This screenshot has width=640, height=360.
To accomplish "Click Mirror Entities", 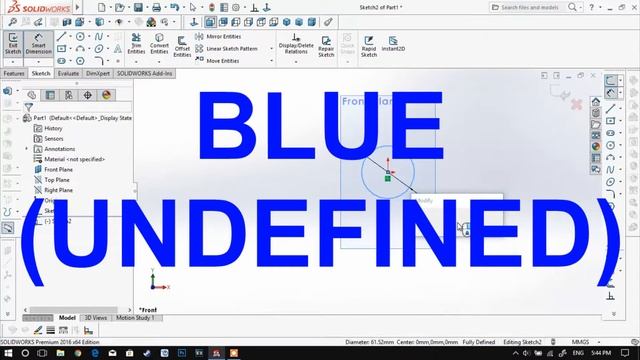I will [x=218, y=37].
